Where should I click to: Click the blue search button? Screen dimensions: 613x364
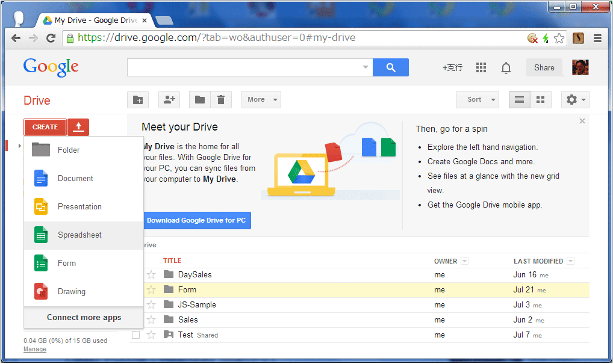tap(391, 67)
